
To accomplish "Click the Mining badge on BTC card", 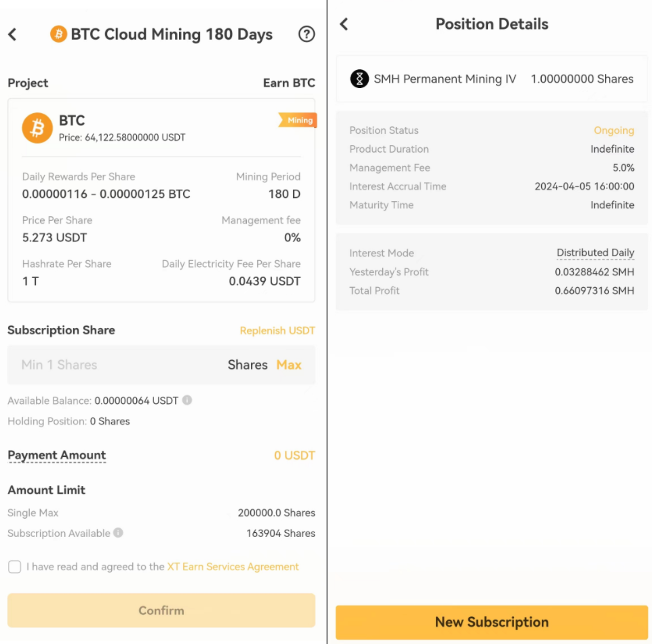I will pos(298,120).
